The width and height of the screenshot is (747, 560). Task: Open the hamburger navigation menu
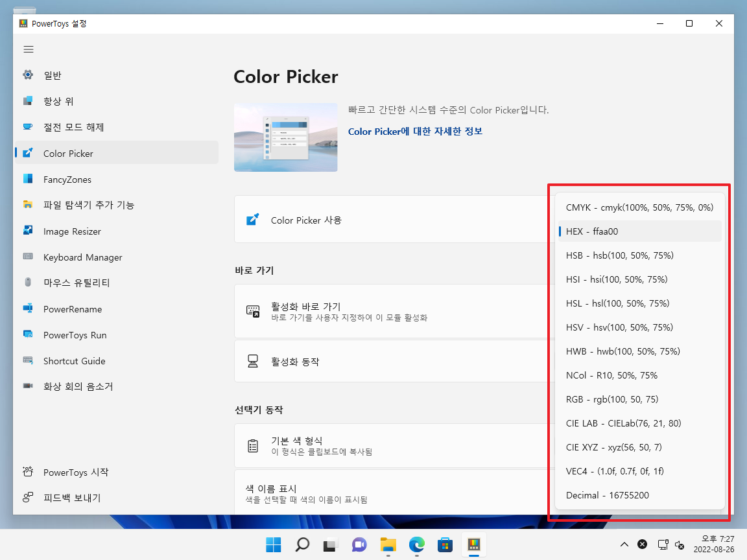tap(29, 49)
